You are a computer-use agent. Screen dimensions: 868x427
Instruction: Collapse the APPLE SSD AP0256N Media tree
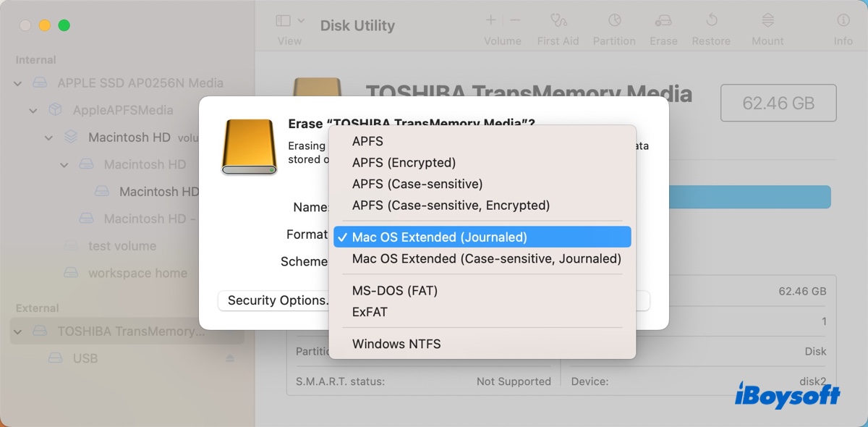click(17, 83)
